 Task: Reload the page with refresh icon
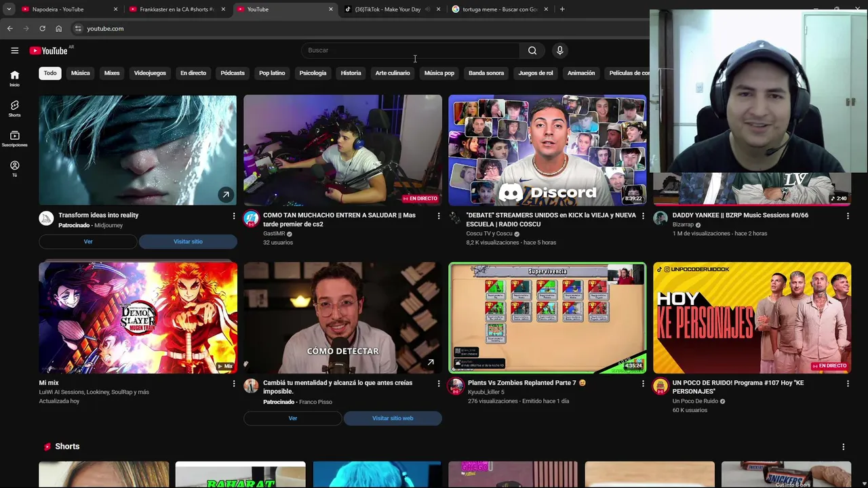(42, 28)
